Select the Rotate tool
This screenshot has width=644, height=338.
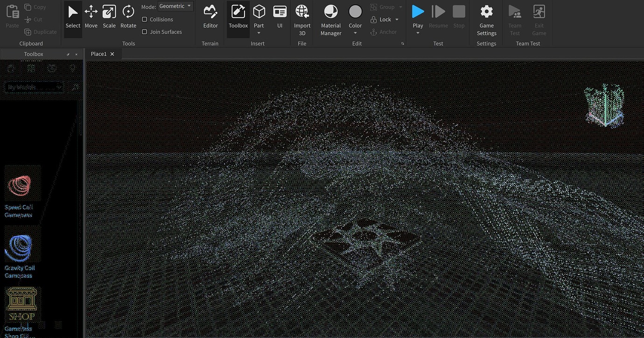[128, 16]
